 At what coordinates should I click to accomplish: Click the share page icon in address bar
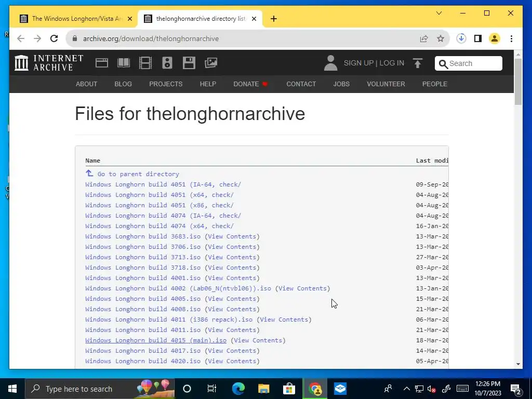click(x=424, y=38)
